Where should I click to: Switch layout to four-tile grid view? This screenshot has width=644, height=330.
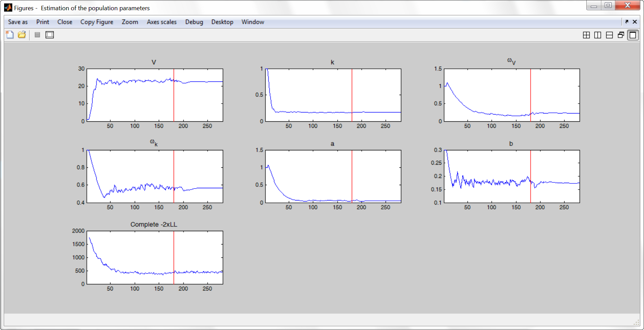pyautogui.click(x=586, y=35)
